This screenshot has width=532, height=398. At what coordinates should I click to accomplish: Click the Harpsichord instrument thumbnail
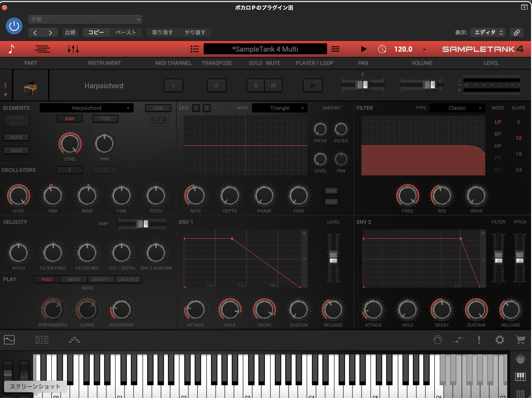pos(31,86)
